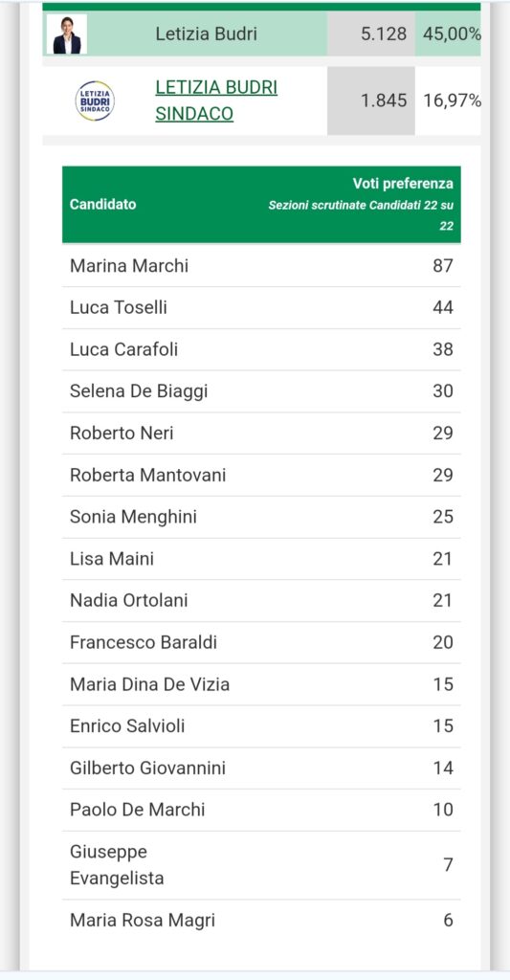
Task: Click the candidate portrait photo thumbnail
Action: (66, 33)
